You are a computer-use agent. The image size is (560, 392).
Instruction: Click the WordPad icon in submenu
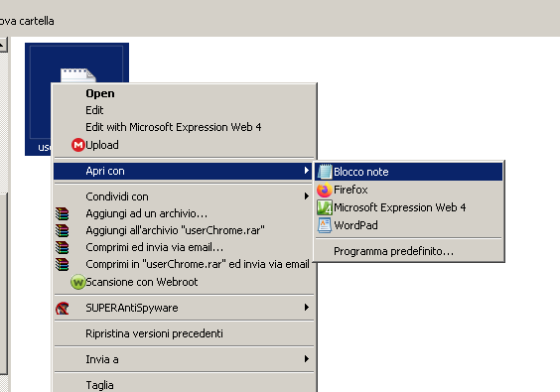pos(325,225)
